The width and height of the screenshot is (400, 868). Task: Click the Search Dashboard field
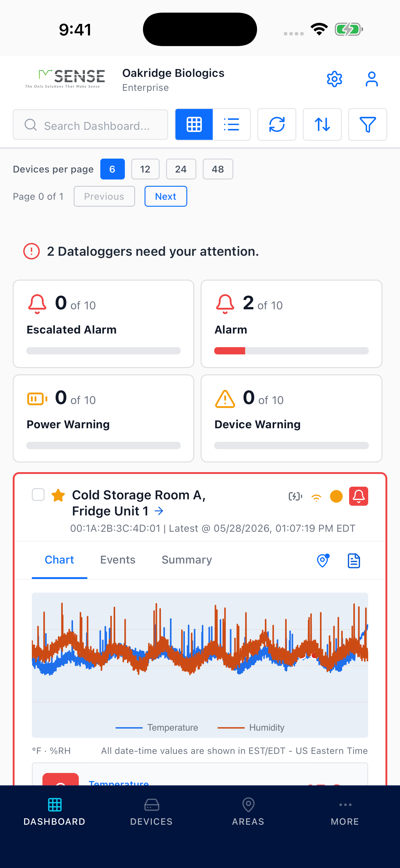tap(90, 124)
